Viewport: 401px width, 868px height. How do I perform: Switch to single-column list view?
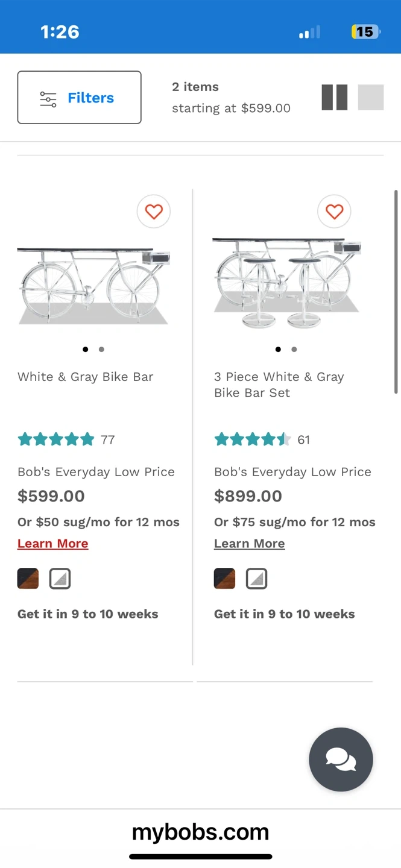[x=371, y=98]
